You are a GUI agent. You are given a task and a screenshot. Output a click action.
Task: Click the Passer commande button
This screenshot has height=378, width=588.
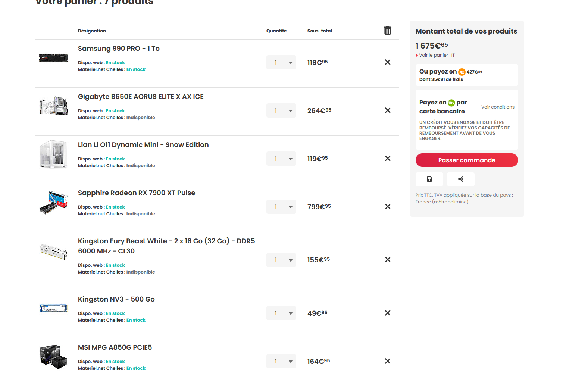point(467,160)
